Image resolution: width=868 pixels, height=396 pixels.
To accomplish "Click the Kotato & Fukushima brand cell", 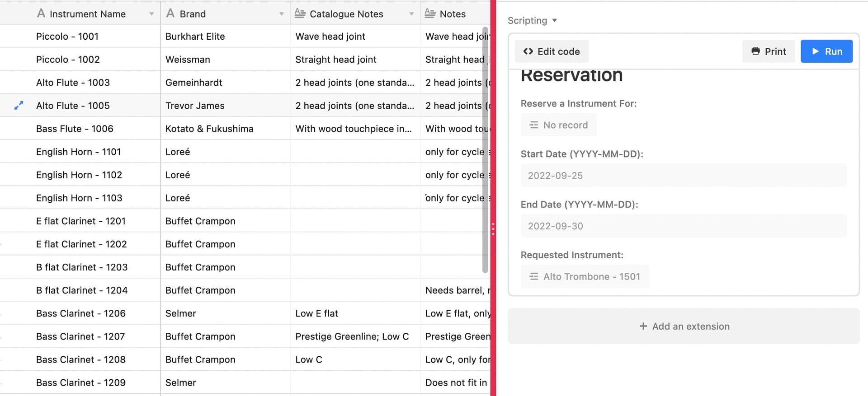I will tap(226, 129).
